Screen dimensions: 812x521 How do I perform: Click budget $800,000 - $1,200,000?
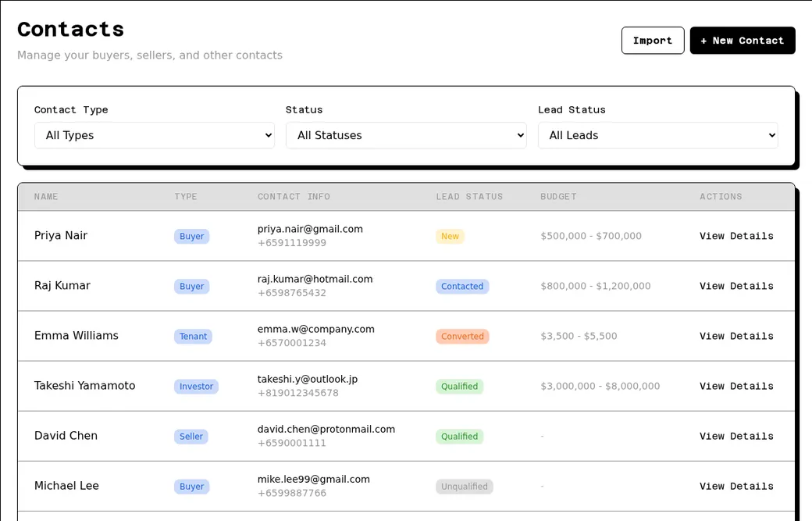point(596,286)
